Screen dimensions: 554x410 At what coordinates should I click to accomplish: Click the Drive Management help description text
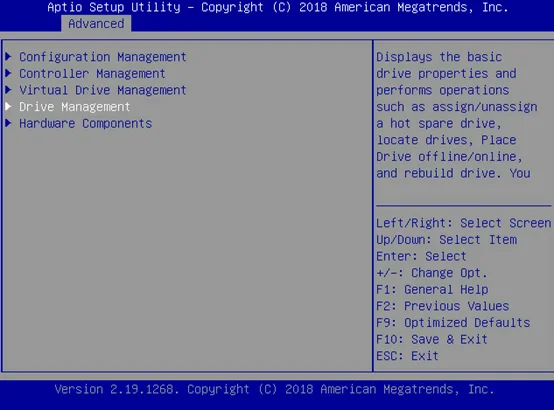tap(456, 115)
